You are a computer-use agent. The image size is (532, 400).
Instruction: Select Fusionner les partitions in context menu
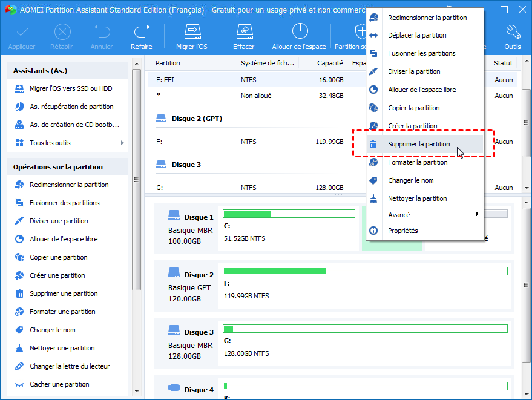pos(425,53)
